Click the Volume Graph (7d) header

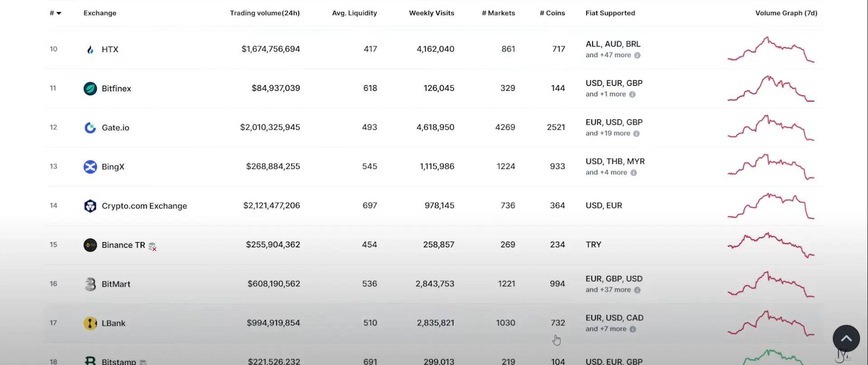tap(786, 13)
